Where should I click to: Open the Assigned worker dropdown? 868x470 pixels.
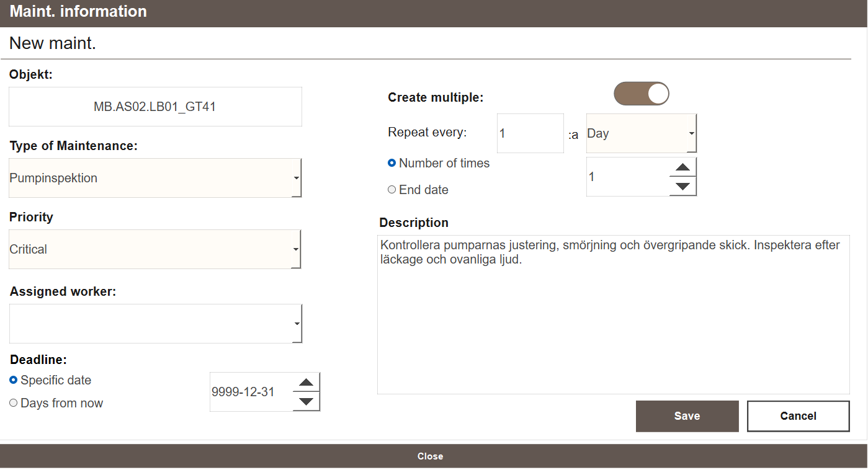pos(155,324)
